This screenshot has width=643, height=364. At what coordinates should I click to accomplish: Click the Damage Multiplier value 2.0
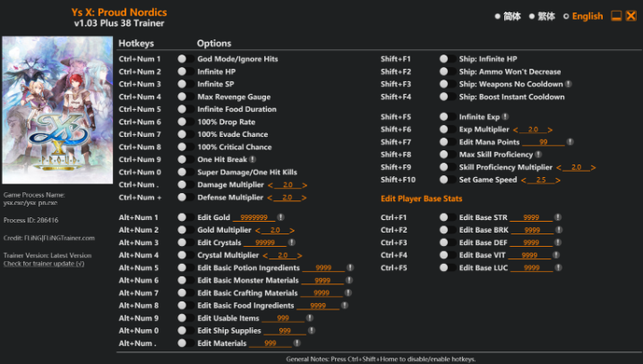(287, 184)
